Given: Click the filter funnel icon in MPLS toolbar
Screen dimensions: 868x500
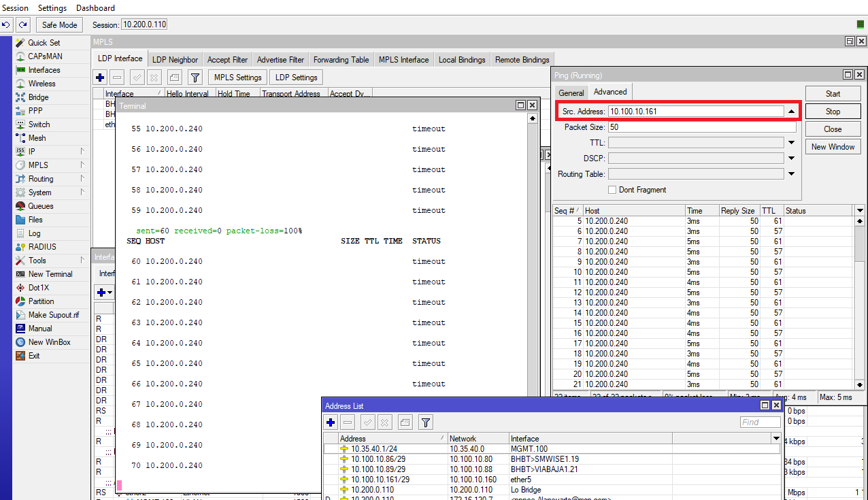Looking at the screenshot, I should pyautogui.click(x=195, y=78).
